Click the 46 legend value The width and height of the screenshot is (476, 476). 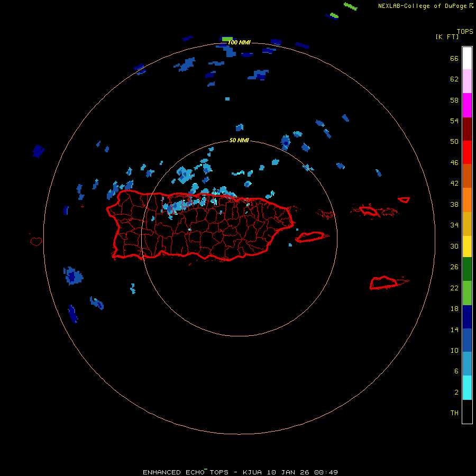tap(454, 162)
